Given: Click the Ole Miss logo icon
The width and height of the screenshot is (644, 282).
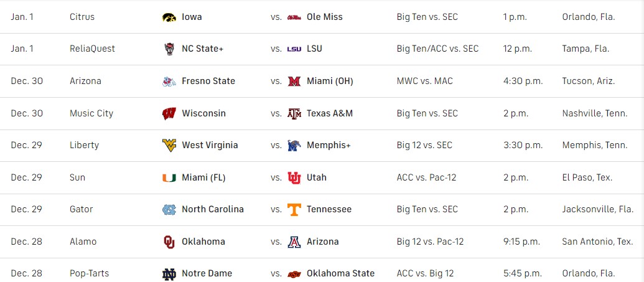Looking at the screenshot, I should tap(294, 17).
